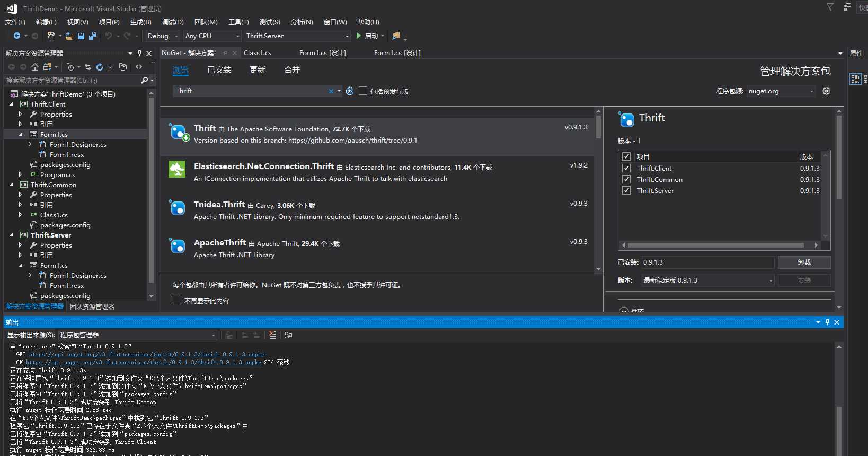This screenshot has width=868, height=456.
Task: Click the Home icon in Solution Explorer
Action: click(35, 67)
